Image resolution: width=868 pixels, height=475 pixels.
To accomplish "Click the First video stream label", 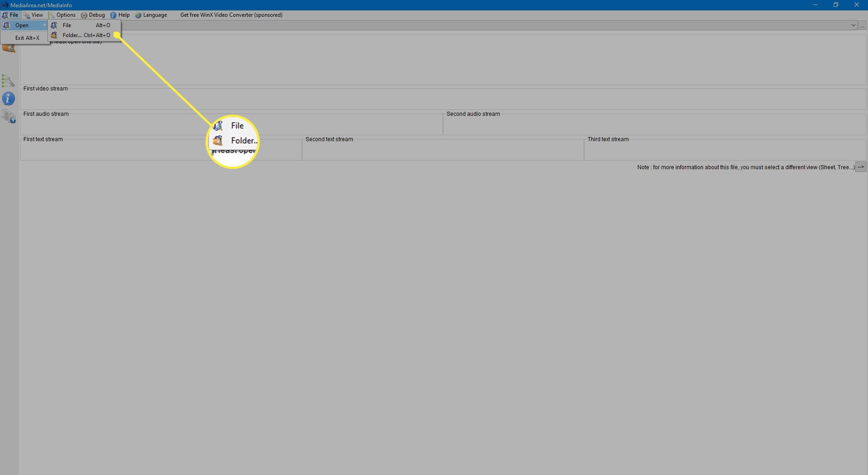I will tap(46, 89).
